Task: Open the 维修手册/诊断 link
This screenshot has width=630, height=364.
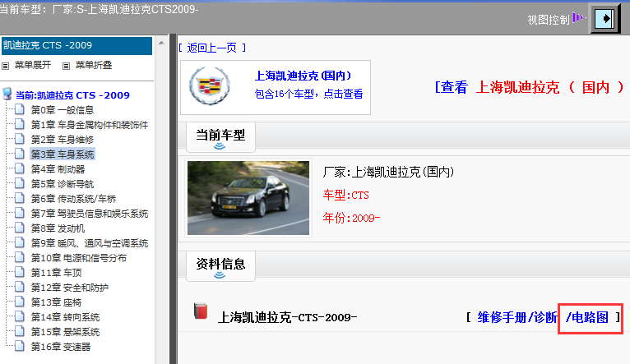Action: pyautogui.click(x=517, y=317)
